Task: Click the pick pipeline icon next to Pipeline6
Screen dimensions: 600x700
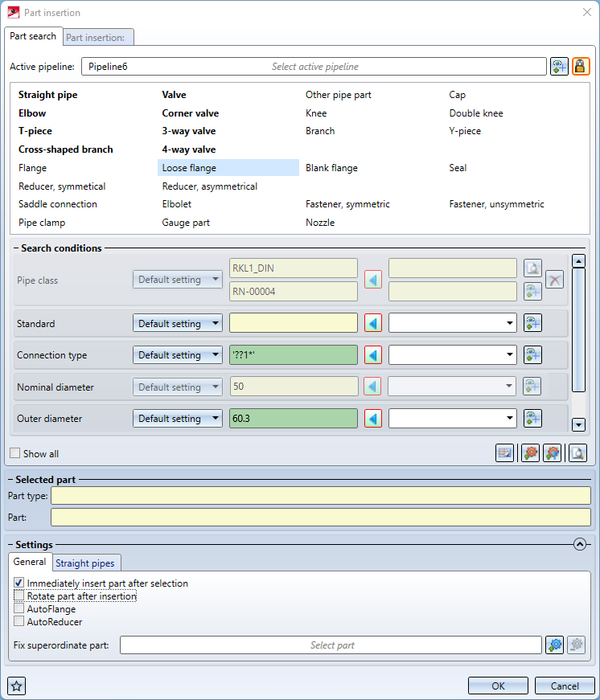Action: click(559, 67)
